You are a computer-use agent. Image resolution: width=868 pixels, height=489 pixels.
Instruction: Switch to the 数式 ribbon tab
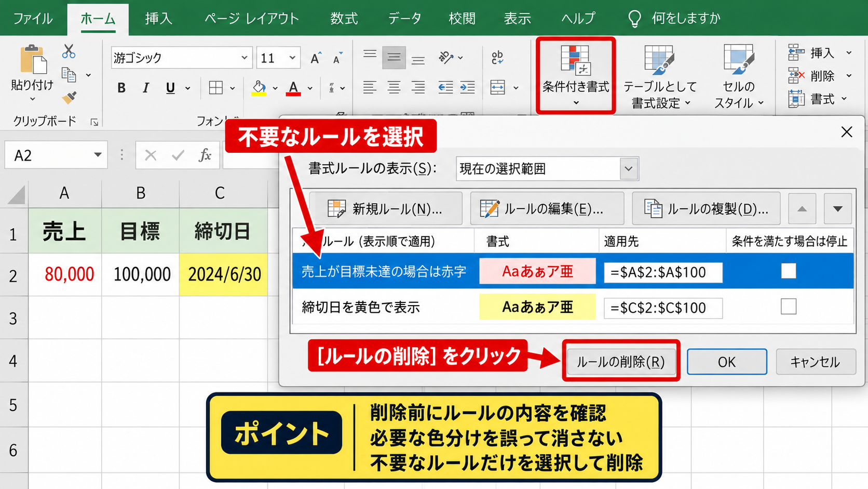(x=344, y=19)
